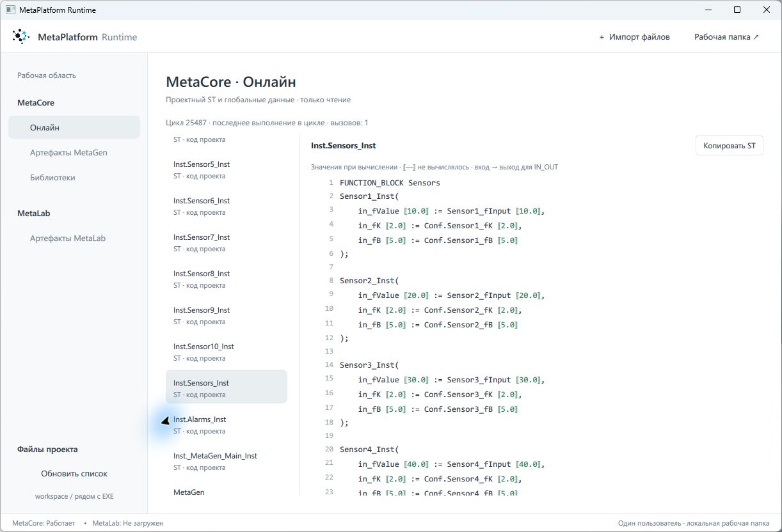
Task: Open the Inst.Alarms_Inst entry
Action: [227, 425]
